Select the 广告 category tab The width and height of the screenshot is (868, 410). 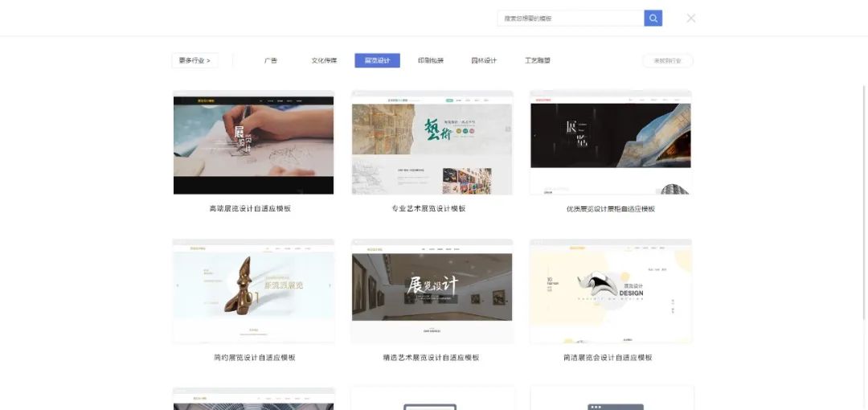pyautogui.click(x=271, y=60)
